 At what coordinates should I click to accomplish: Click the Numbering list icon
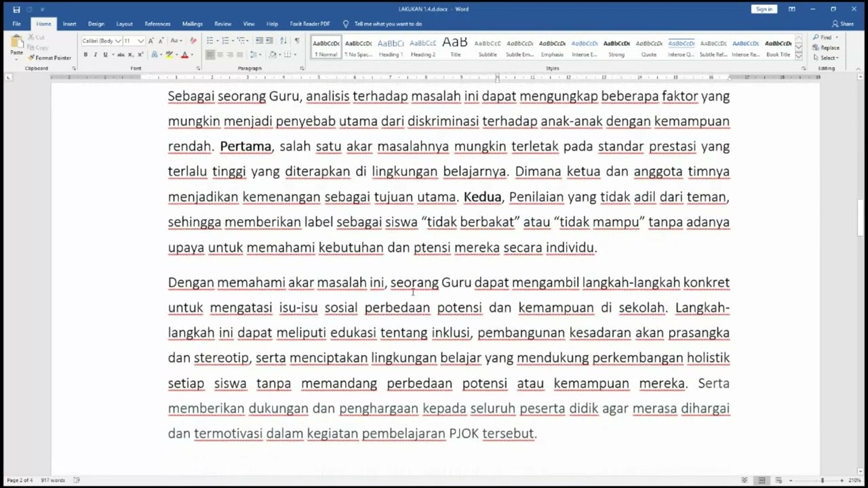(x=226, y=41)
